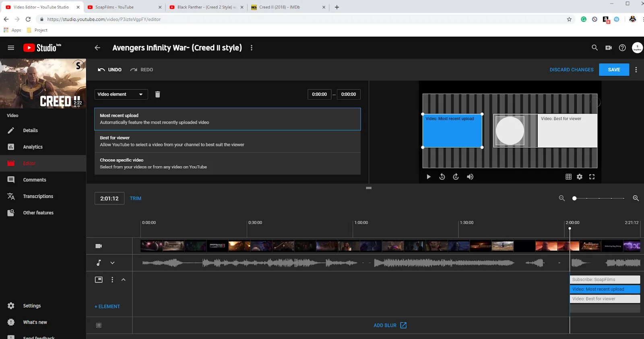Select the Best for viewer option
The width and height of the screenshot is (644, 339).
tap(227, 141)
